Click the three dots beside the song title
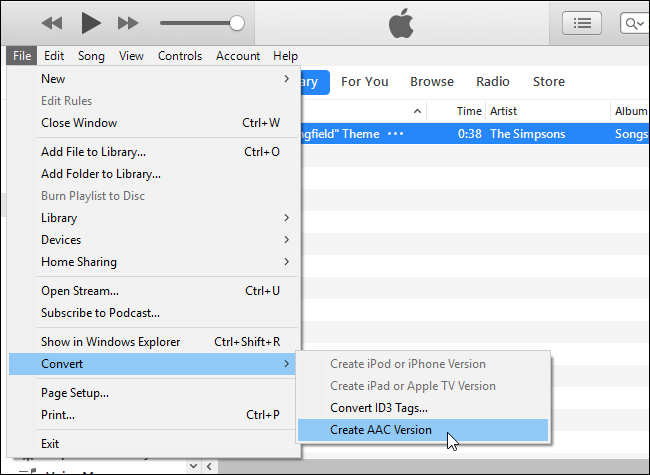The width and height of the screenshot is (650, 475). tap(396, 134)
